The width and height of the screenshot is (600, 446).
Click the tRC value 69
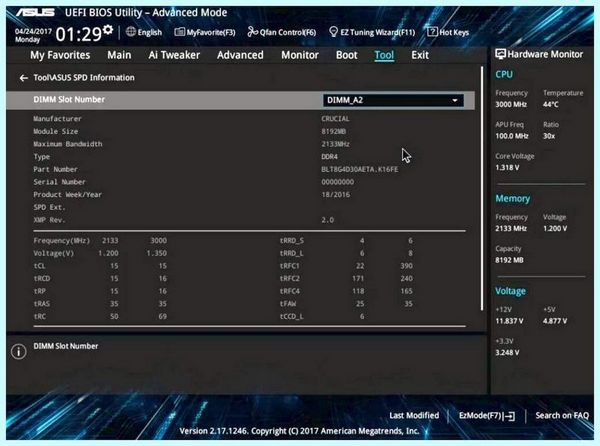point(162,316)
